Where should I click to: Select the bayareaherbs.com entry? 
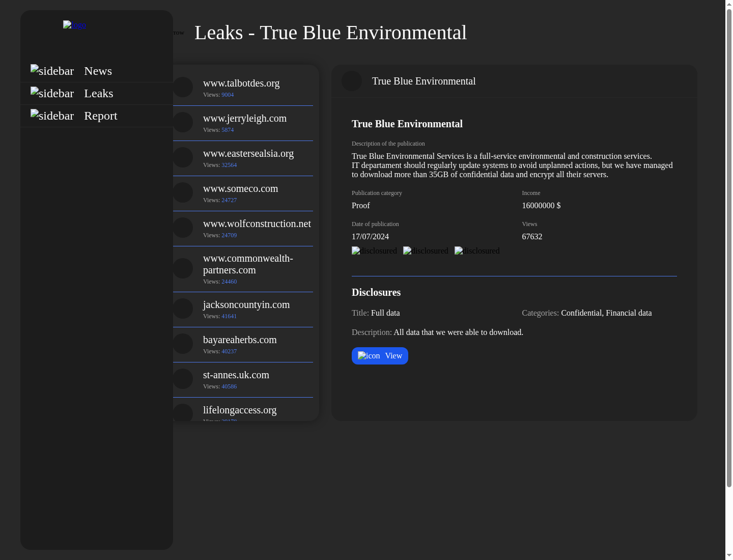[243, 345]
